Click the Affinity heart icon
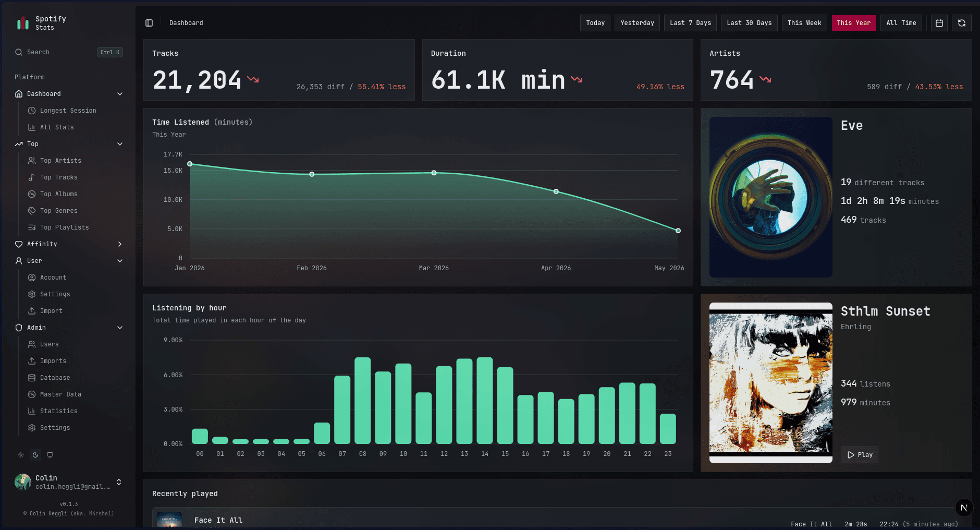This screenshot has height=530, width=980. coord(19,244)
